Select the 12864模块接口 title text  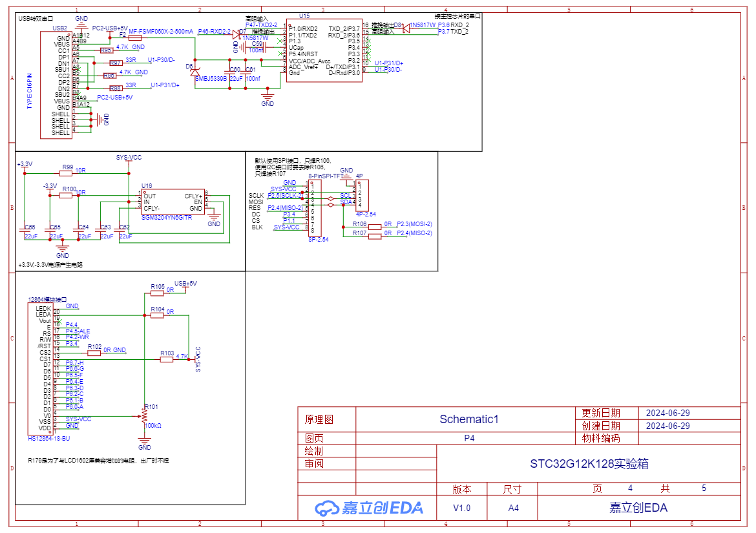(x=47, y=299)
